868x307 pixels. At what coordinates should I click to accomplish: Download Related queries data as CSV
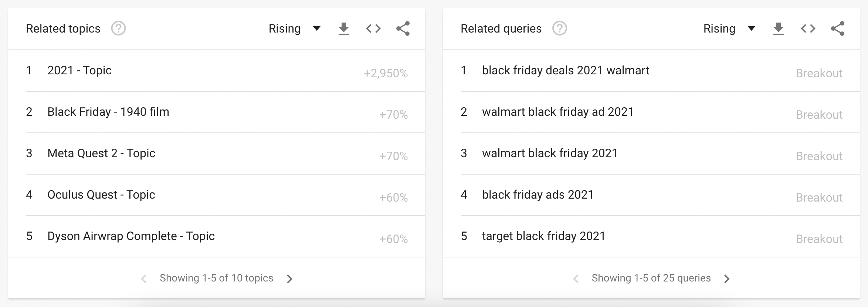[779, 28]
